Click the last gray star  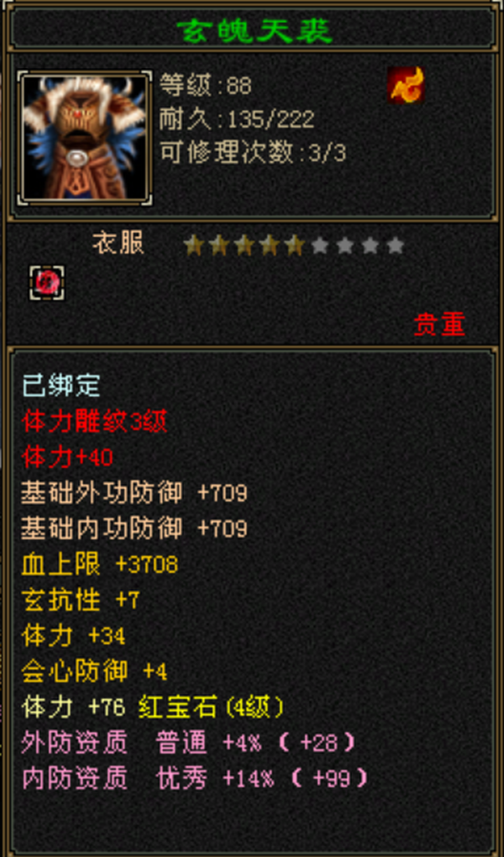pyautogui.click(x=395, y=246)
